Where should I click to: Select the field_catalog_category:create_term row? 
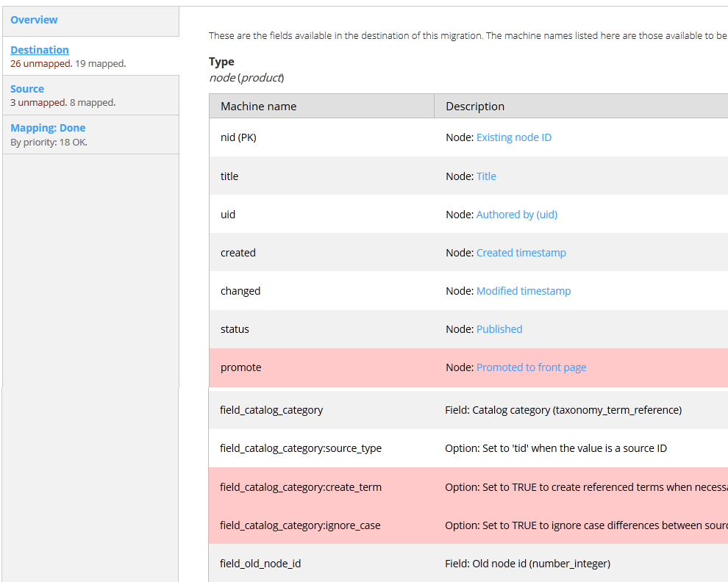point(300,487)
